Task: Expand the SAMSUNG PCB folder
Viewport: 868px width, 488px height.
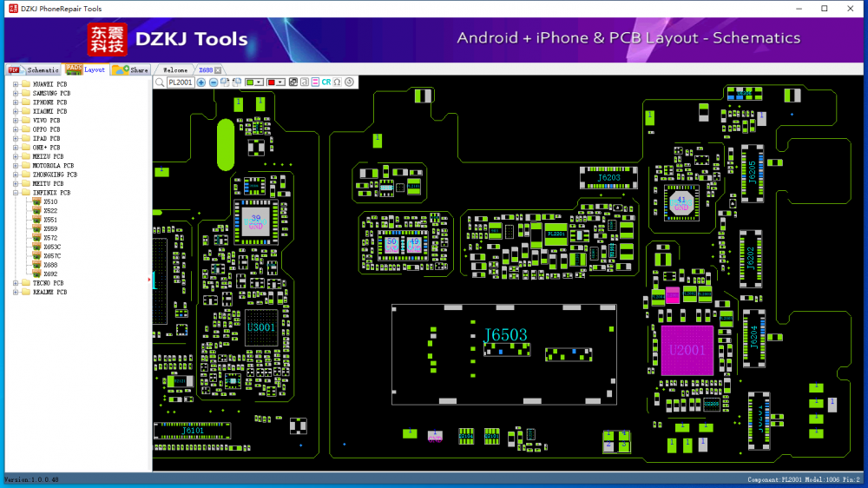Action: point(16,94)
